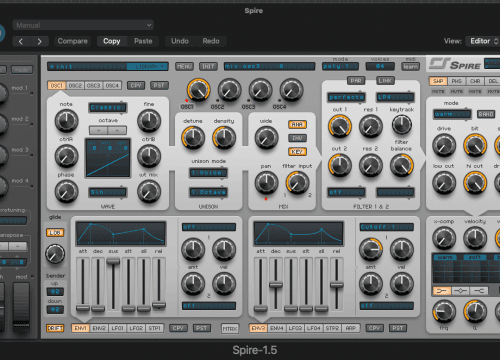Mute the PHS effect
500x360 pixels.
coord(457,91)
